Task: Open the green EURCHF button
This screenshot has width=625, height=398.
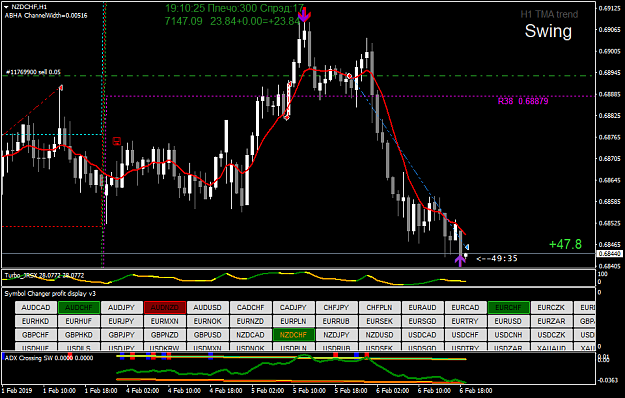Action: [x=508, y=308]
